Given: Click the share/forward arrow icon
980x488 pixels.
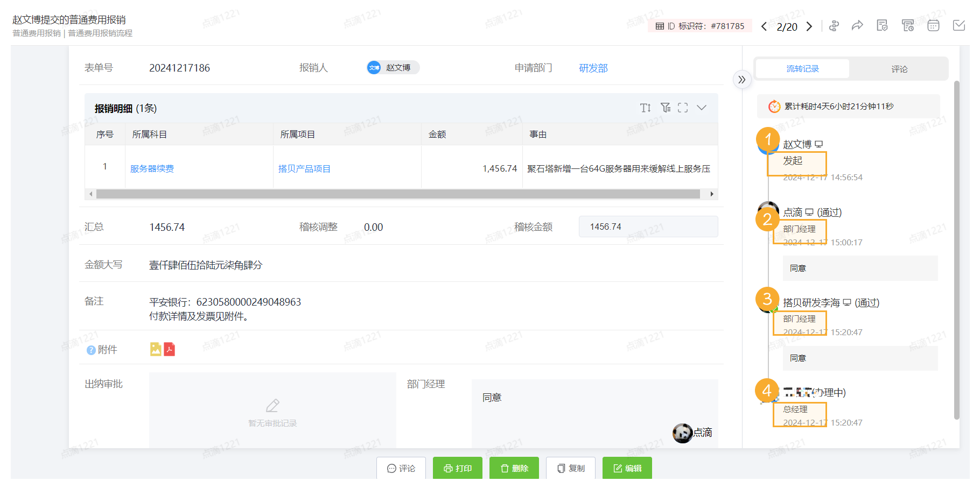Looking at the screenshot, I should (857, 25).
